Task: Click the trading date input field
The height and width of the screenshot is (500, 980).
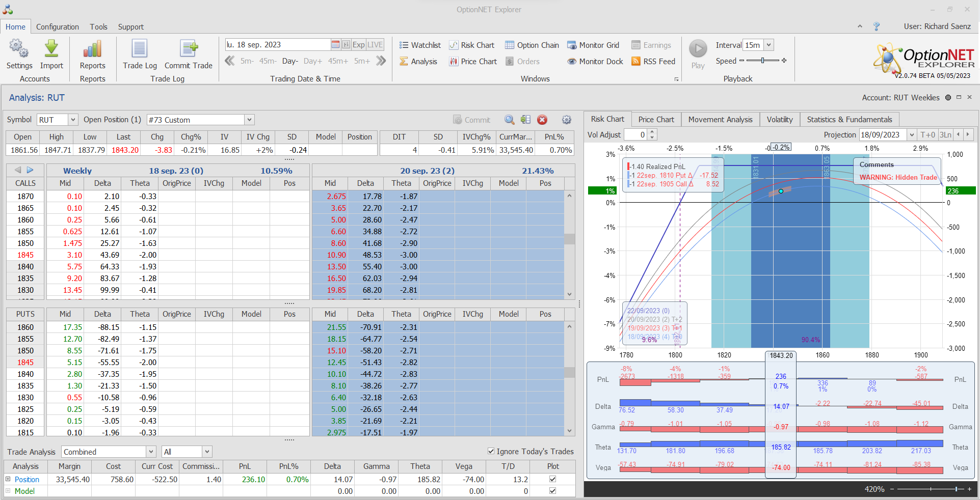Action: [278, 44]
